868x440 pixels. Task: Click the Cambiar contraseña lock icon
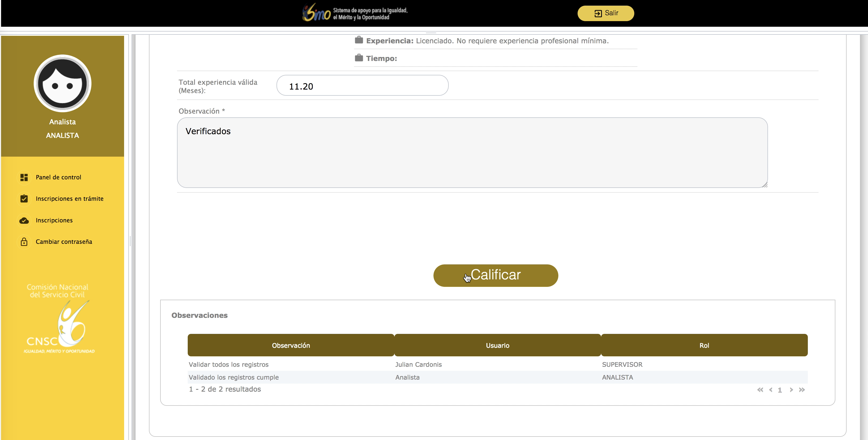tap(24, 242)
